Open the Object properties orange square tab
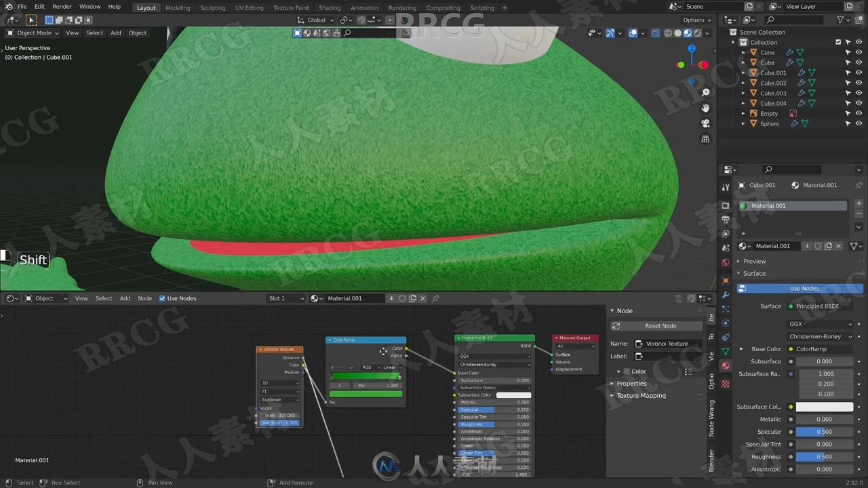The image size is (868, 488). point(726,280)
